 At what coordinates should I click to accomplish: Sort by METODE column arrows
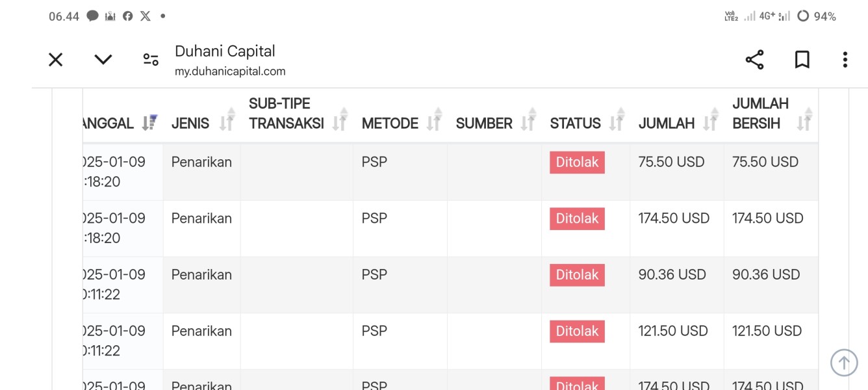(x=433, y=119)
